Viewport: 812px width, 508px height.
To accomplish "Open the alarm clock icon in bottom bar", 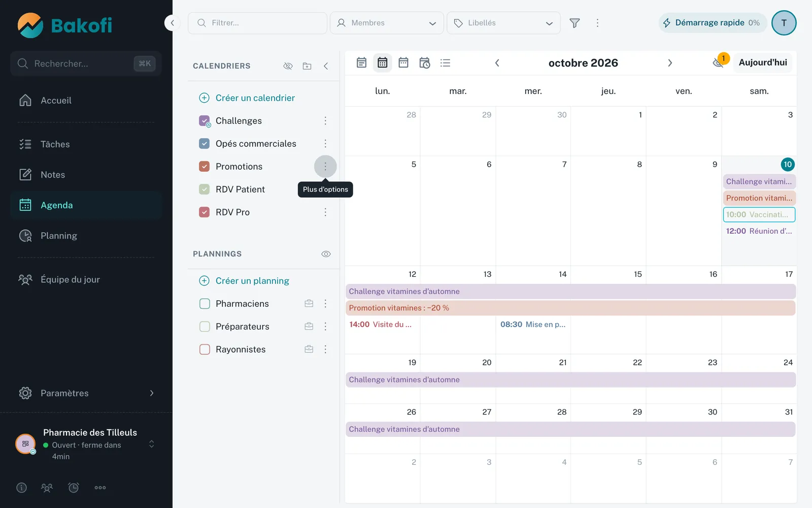I will [74, 488].
